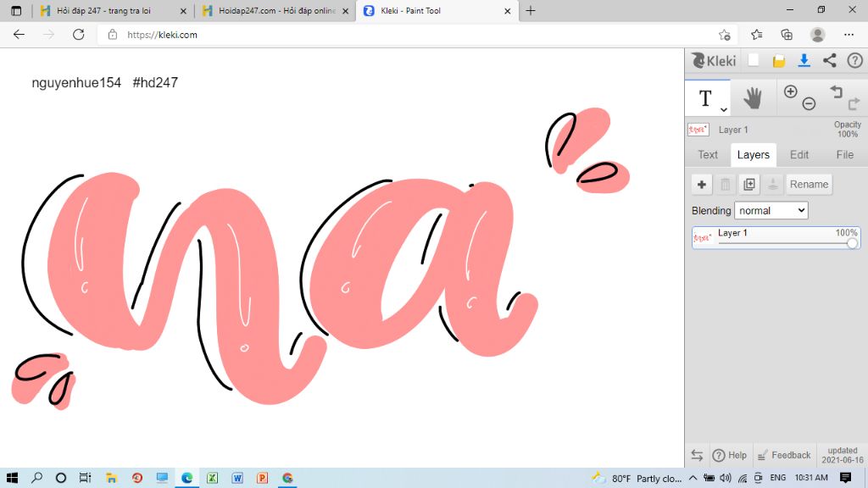Add a new layer with plus button
Viewport: 868px width, 488px height.
pos(701,184)
